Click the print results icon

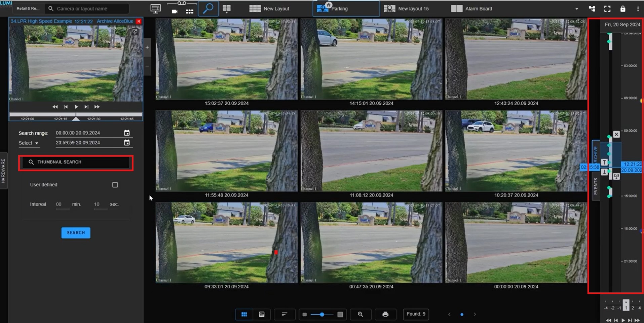coord(385,314)
